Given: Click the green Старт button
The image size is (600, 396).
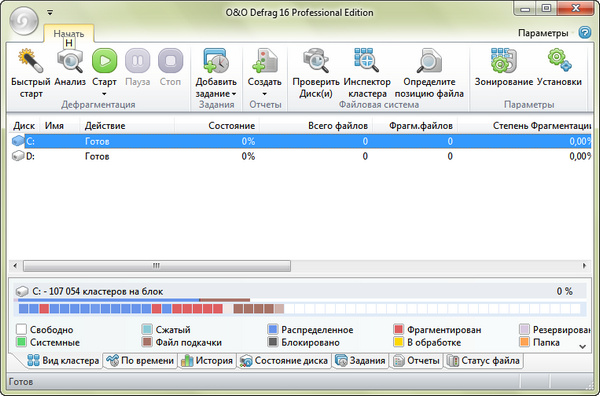Looking at the screenshot, I should pos(104,61).
